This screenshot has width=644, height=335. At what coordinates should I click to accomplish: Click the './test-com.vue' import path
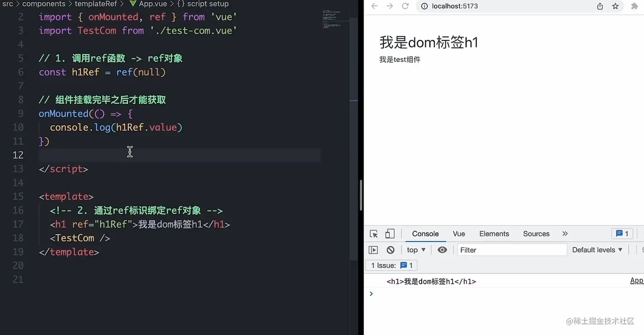[x=193, y=31]
